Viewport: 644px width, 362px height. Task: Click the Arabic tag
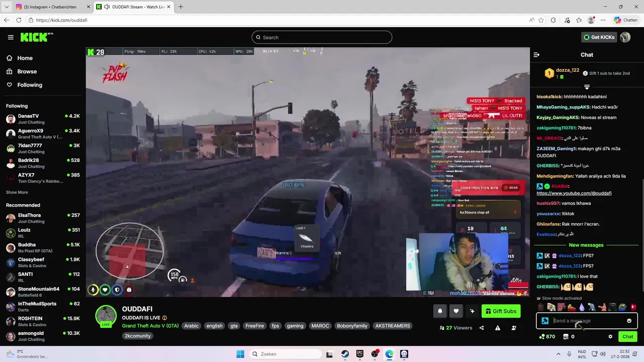pyautogui.click(x=191, y=326)
